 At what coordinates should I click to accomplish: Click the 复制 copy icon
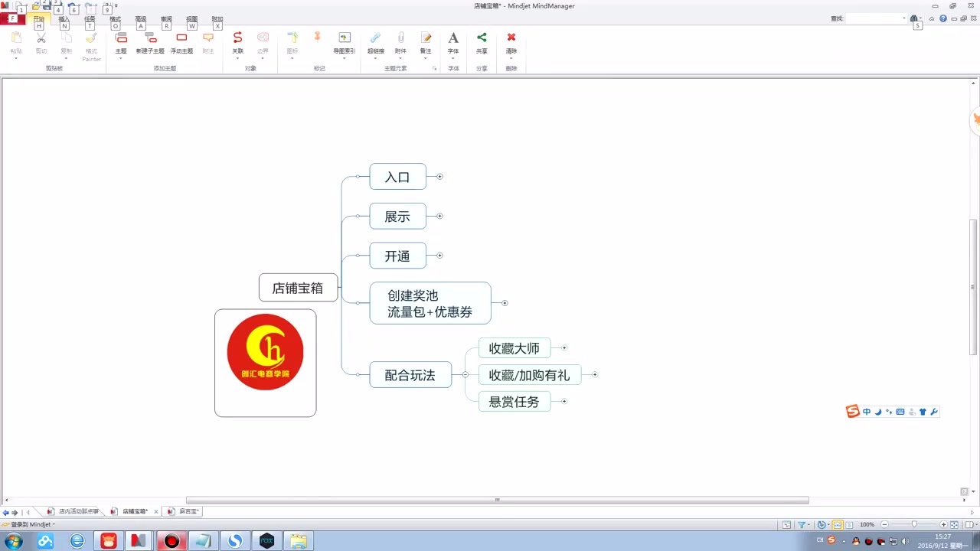67,37
